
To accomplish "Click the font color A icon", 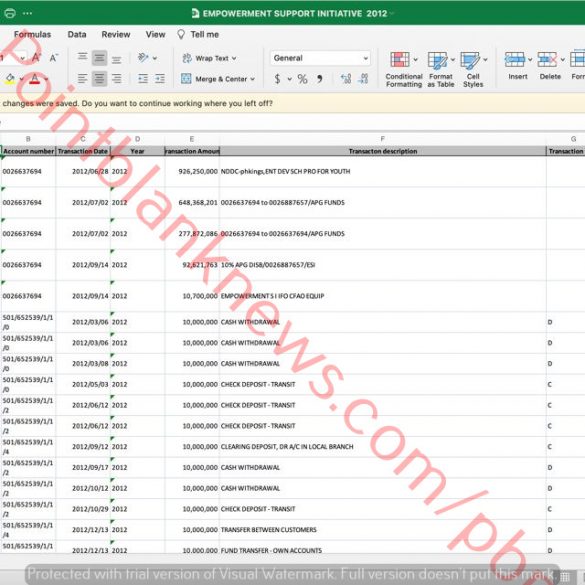I will [34, 79].
